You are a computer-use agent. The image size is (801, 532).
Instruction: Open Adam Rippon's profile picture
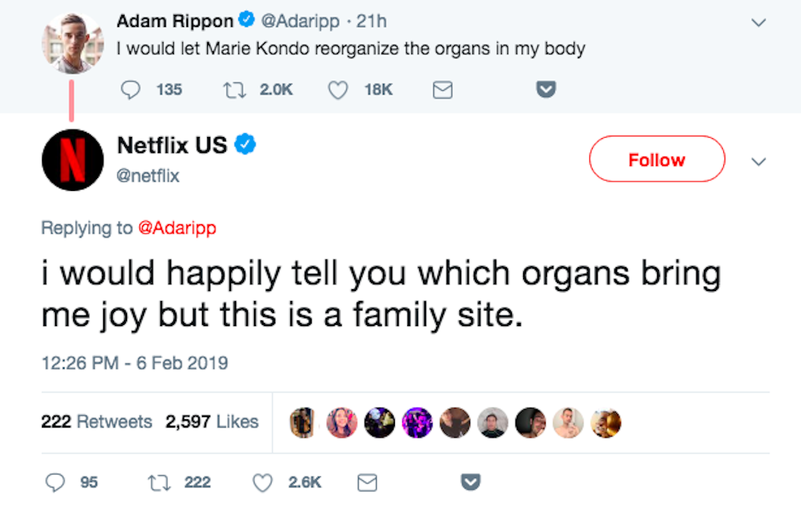point(72,43)
